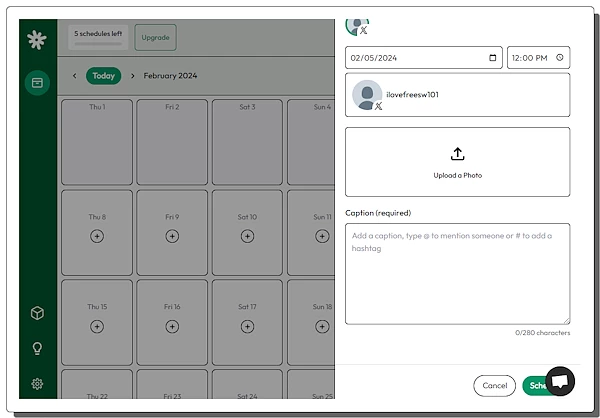Open the lightbulb ideas icon
Viewport: 600px width, 418px height.
click(37, 348)
